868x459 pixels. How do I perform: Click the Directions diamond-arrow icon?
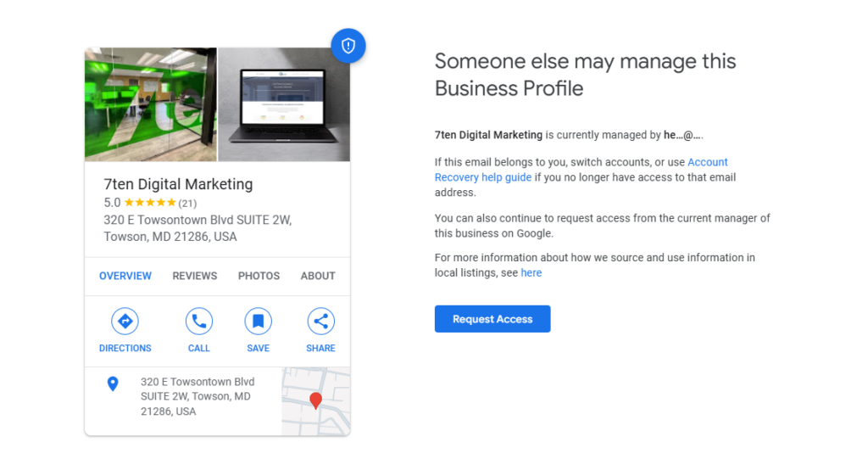tap(125, 321)
